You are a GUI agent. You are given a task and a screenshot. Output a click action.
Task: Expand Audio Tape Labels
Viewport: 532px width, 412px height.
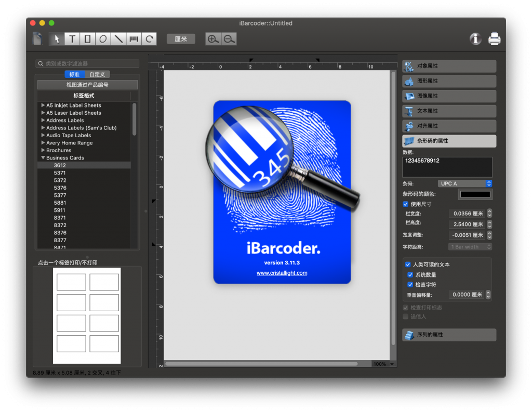(x=43, y=135)
